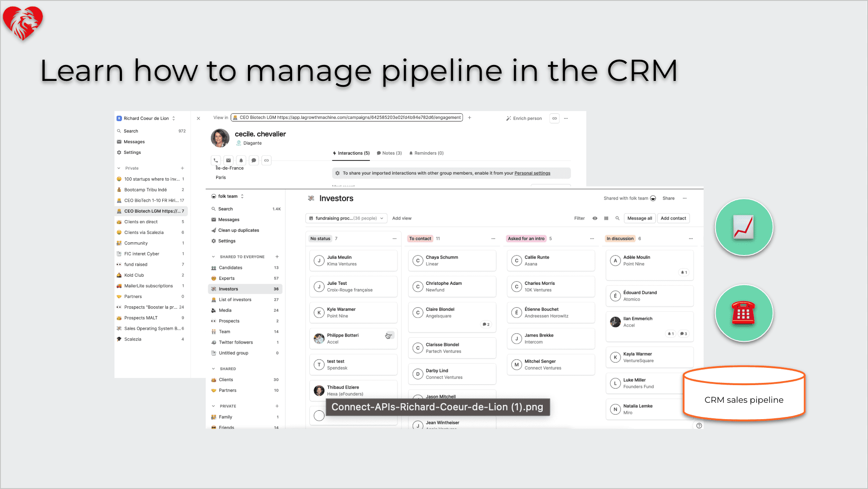Open the ellipsis menu next to Share
Viewport: 868px width, 489px height.
pos(685,198)
